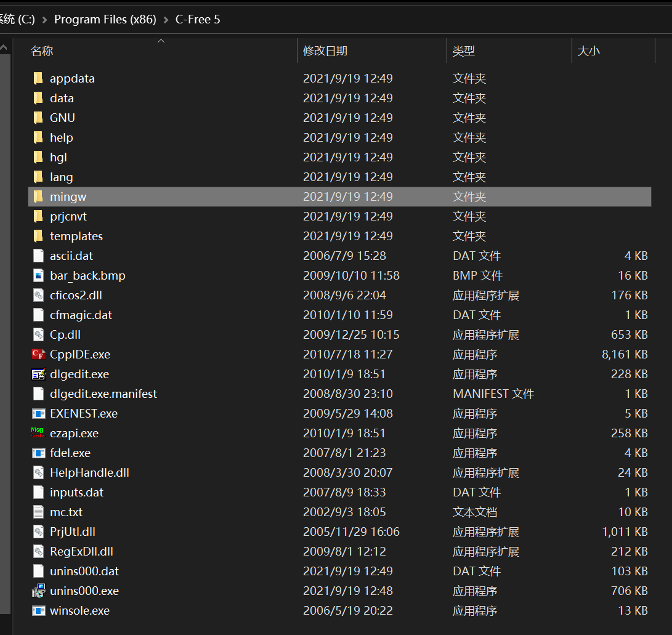The image size is (672, 635).
Task: Click the lang folder icon
Action: 38,177
